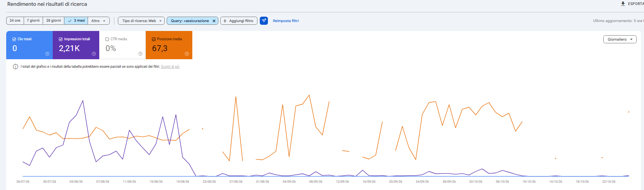The image size is (644, 190).
Task: Click the plus icon in Aggiungi filtro
Action: pyautogui.click(x=225, y=21)
